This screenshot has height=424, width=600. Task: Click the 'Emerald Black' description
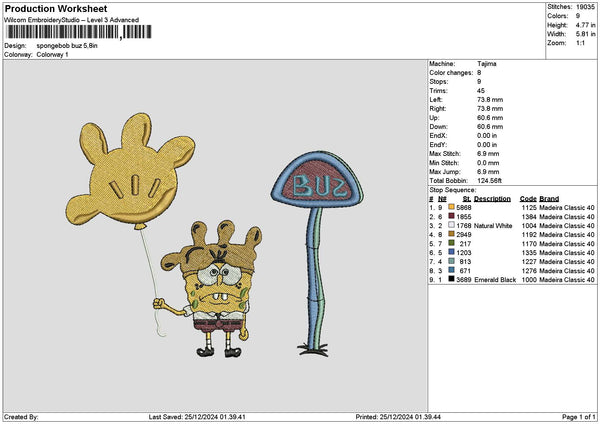pos(495,280)
